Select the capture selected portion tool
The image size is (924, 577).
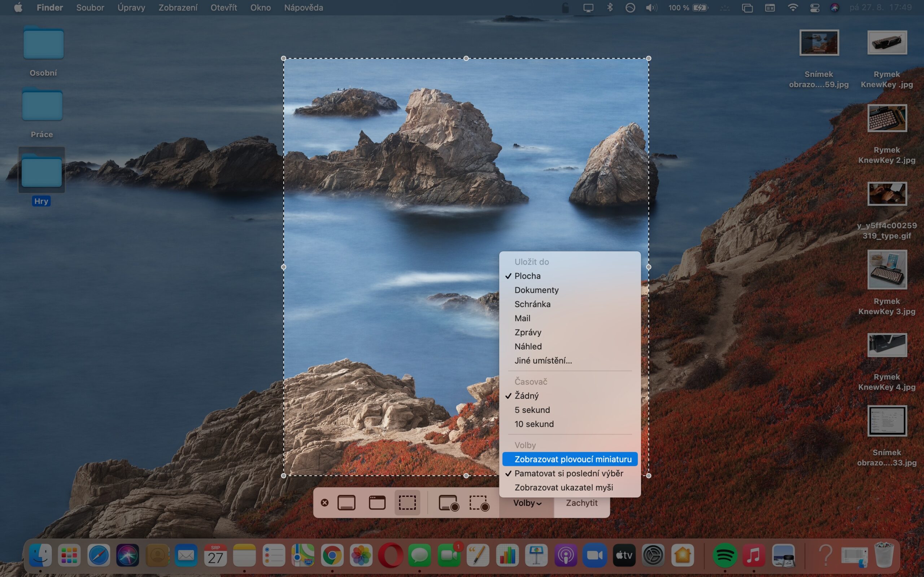point(407,503)
